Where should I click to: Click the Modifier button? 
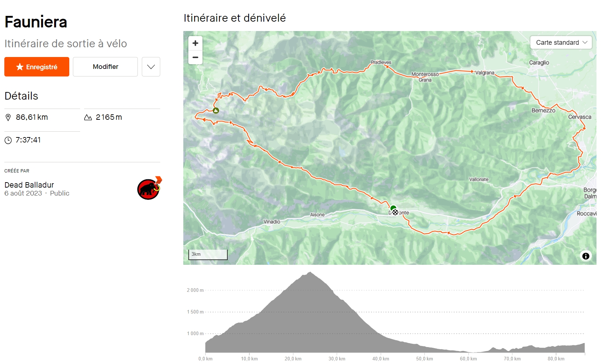105,67
